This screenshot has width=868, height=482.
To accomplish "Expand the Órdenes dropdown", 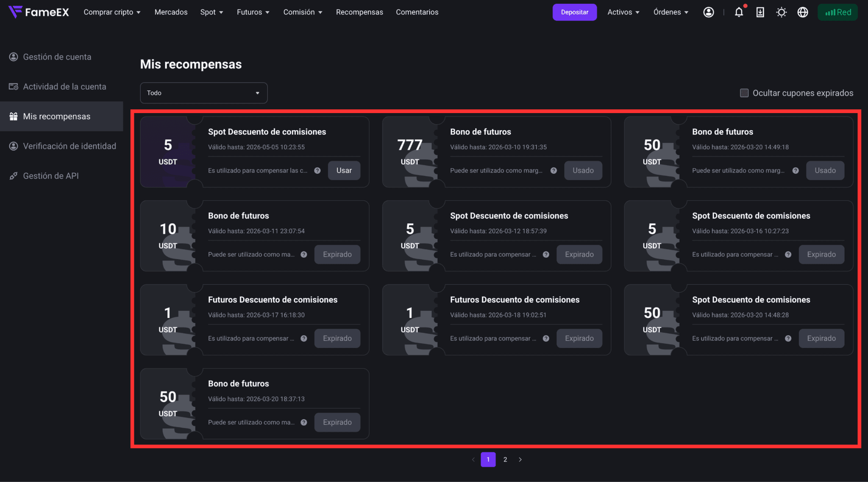I will click(x=671, y=12).
